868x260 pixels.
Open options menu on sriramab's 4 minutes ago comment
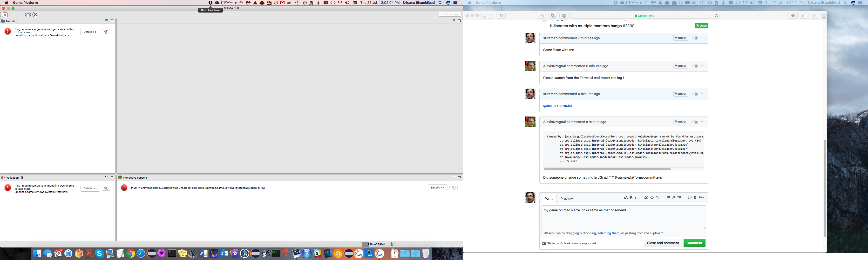[703, 94]
